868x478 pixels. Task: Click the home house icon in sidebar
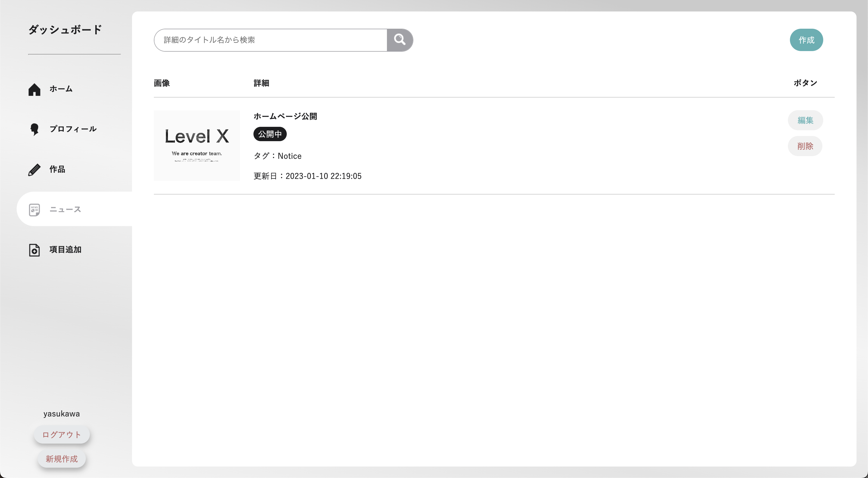tap(34, 89)
